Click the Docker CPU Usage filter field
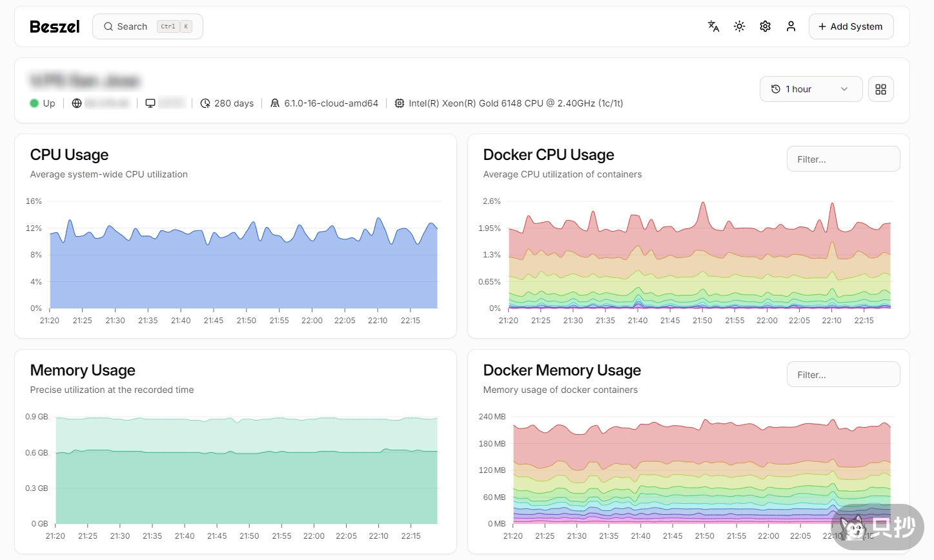Viewport: 934px width, 560px height. 843,159
